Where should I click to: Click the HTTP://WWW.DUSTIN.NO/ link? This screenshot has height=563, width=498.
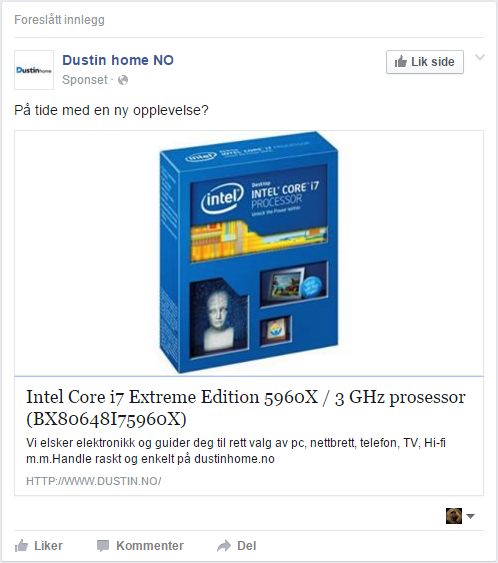pyautogui.click(x=94, y=481)
